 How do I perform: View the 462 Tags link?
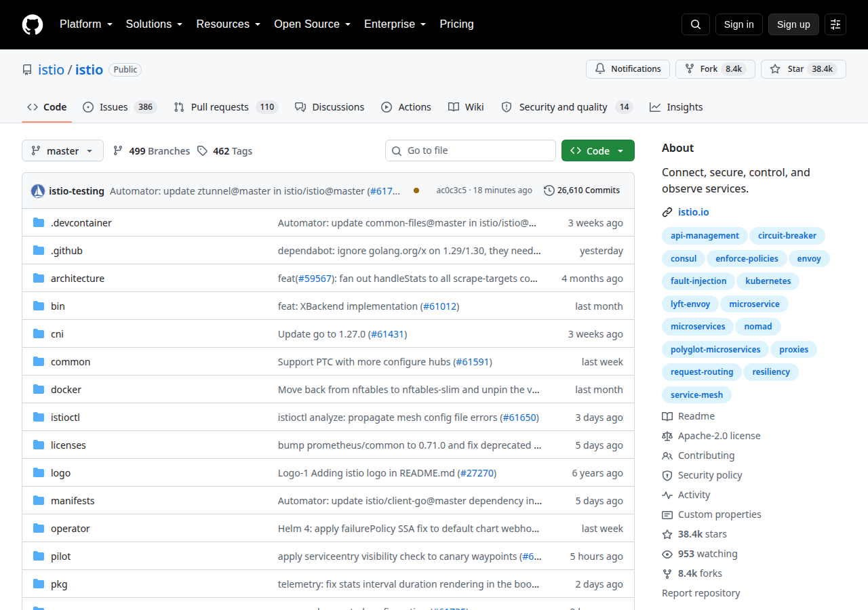224,151
